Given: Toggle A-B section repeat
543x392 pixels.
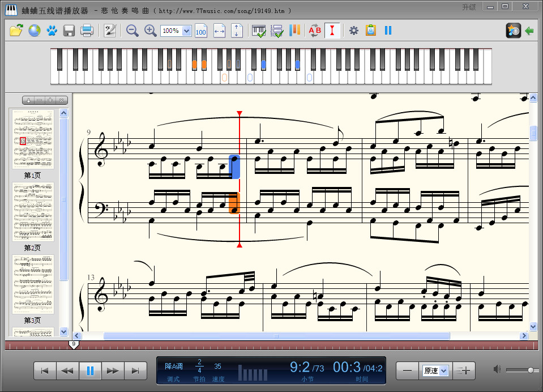Looking at the screenshot, I should tap(315, 31).
